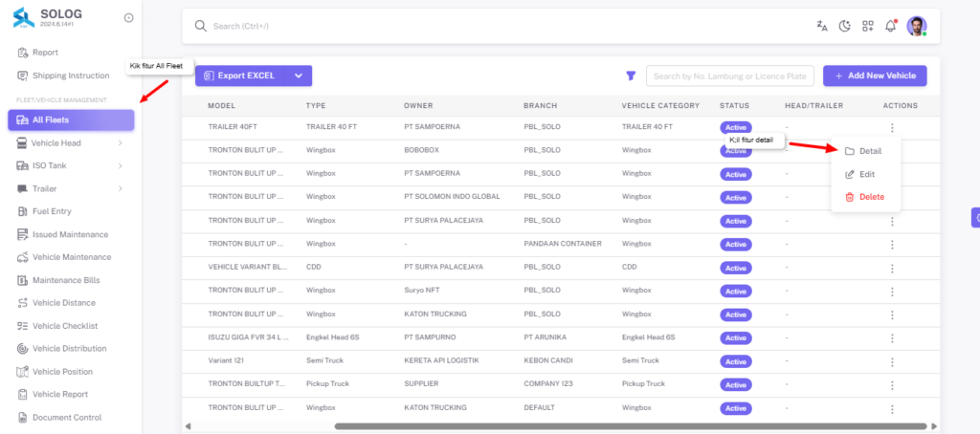Click the user profile avatar
Screen dimensions: 980x434
tap(916, 26)
